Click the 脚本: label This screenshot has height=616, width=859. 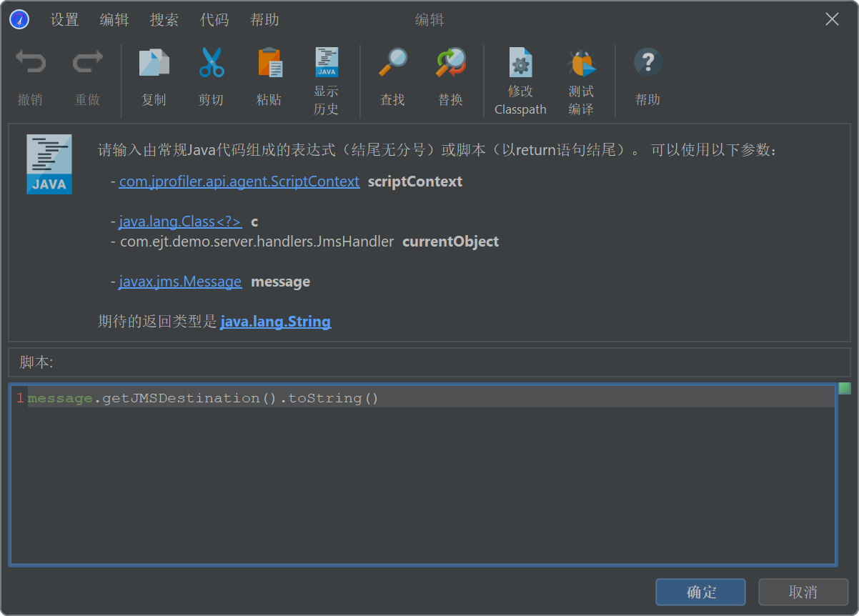36,362
